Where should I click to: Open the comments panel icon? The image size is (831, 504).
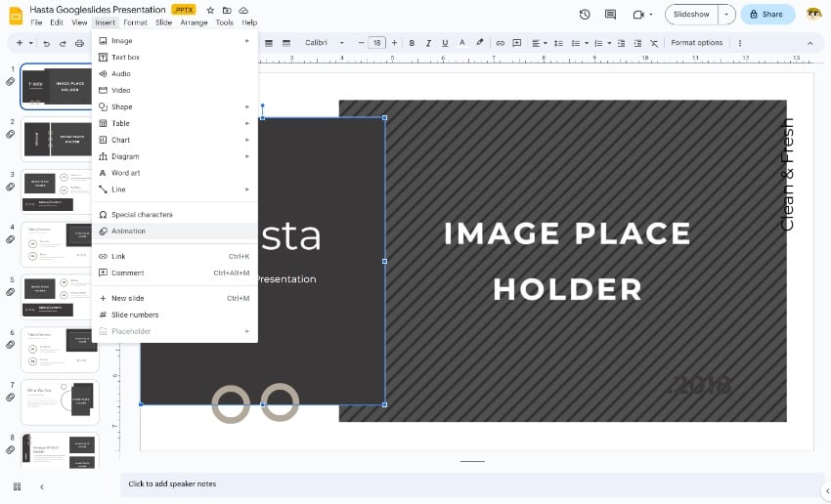tap(611, 15)
